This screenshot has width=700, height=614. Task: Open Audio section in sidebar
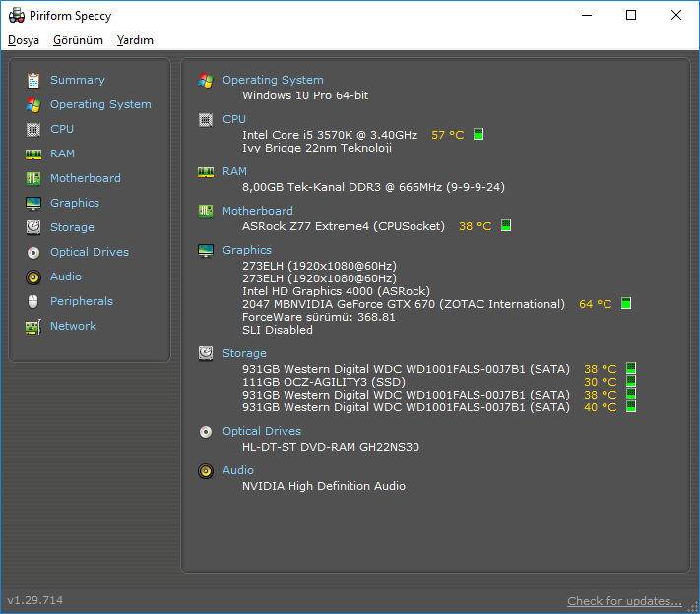66,276
